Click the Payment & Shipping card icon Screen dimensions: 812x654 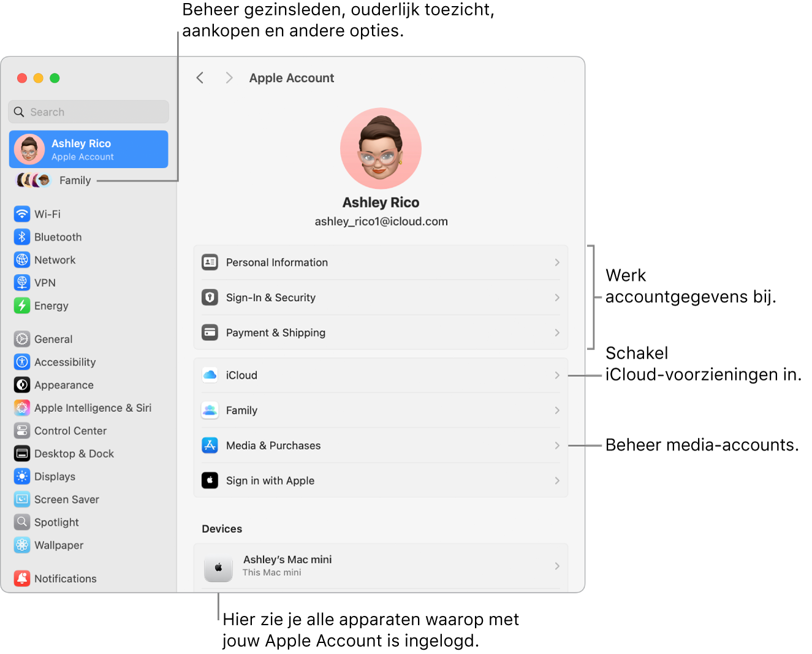[x=210, y=332]
